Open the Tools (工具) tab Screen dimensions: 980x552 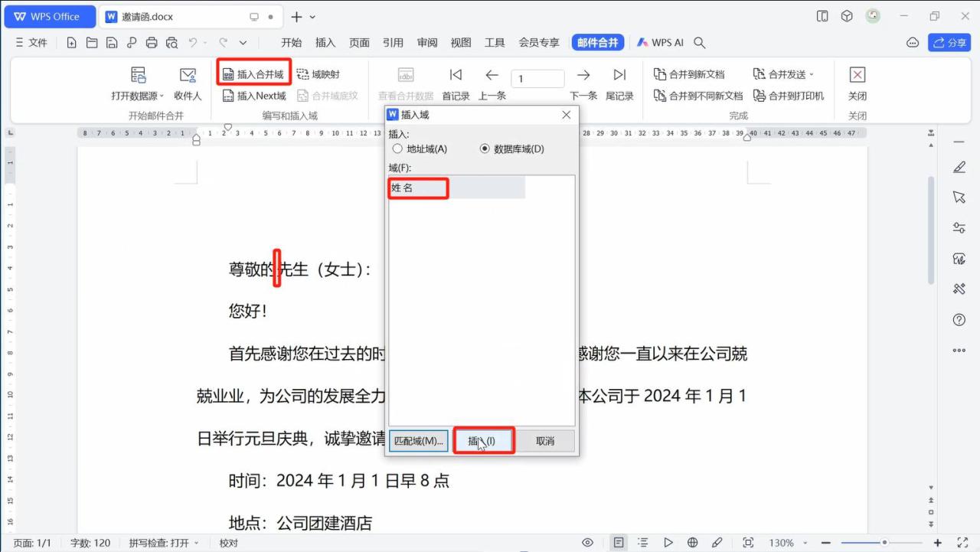pyautogui.click(x=495, y=43)
